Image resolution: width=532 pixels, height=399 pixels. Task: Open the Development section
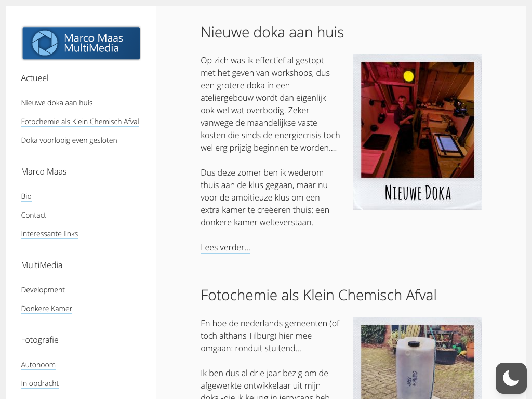tap(43, 290)
